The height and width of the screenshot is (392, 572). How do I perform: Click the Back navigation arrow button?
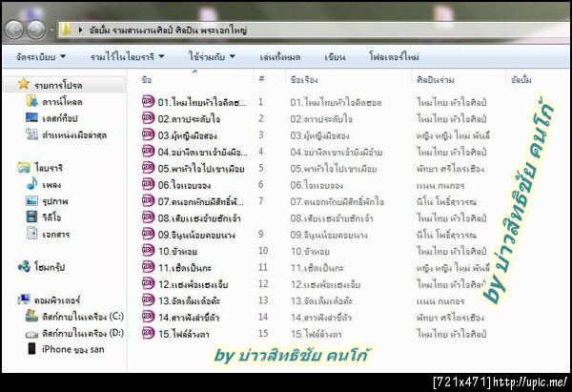click(14, 30)
